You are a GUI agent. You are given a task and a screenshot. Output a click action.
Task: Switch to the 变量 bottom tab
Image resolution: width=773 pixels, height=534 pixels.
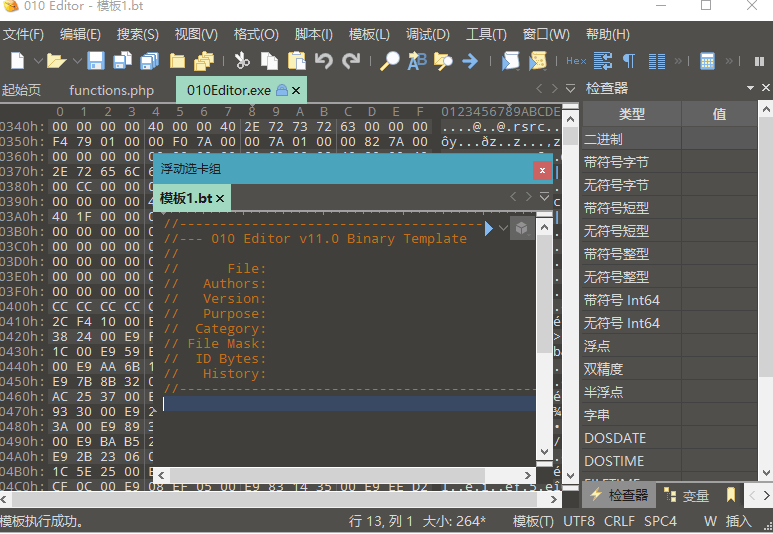687,495
